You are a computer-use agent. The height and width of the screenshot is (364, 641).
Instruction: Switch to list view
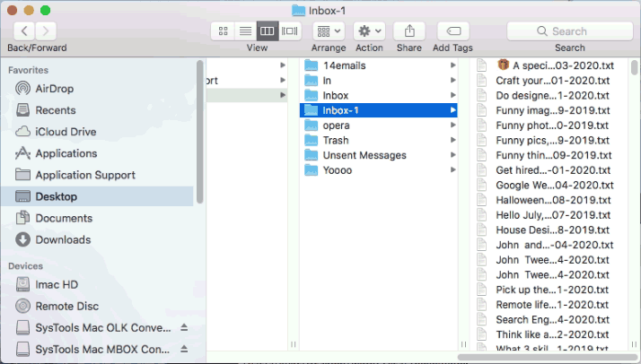click(245, 31)
